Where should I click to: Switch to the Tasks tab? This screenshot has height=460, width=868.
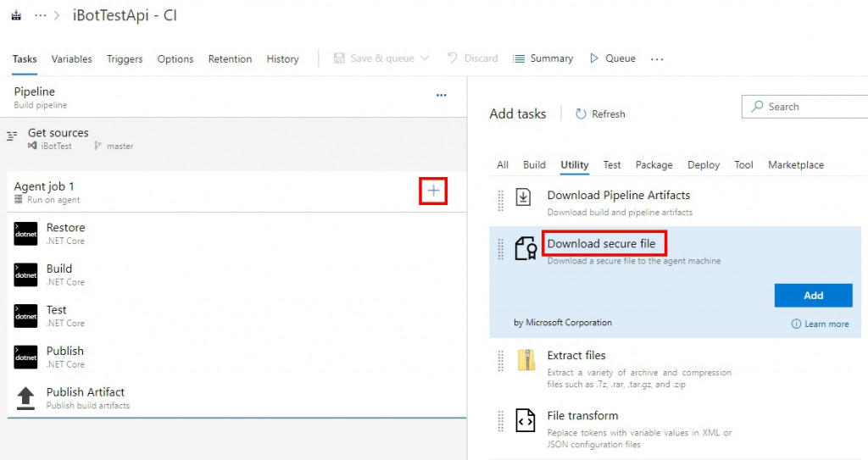25,58
